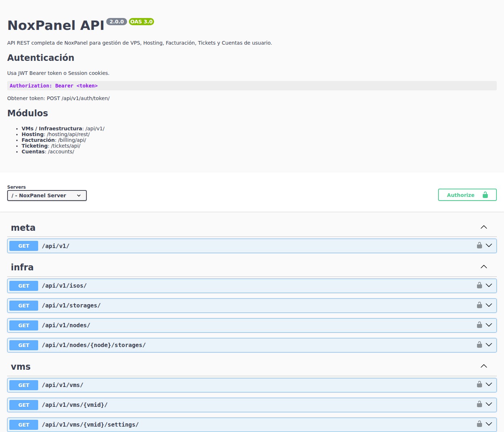Click the lock icon on /api/v1/storages/ endpoint
Viewport: 504px width, 432px height.
tap(479, 305)
